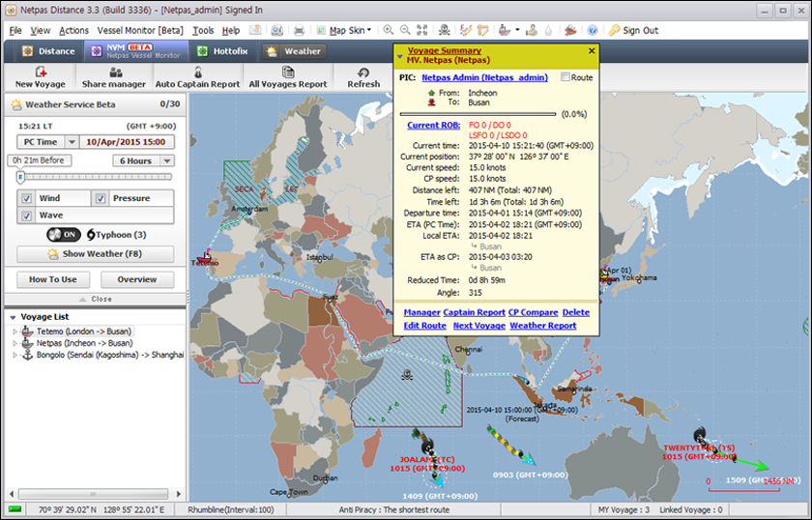Click the voyage list horizontal scrollbar
The height and width of the screenshot is (520, 812).
[94, 494]
